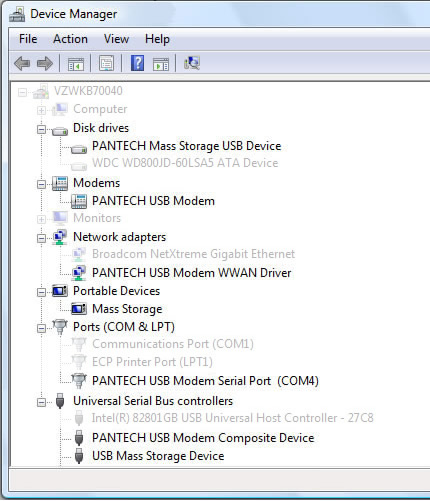
Task: Expand the Computer category
Action: [x=41, y=110]
